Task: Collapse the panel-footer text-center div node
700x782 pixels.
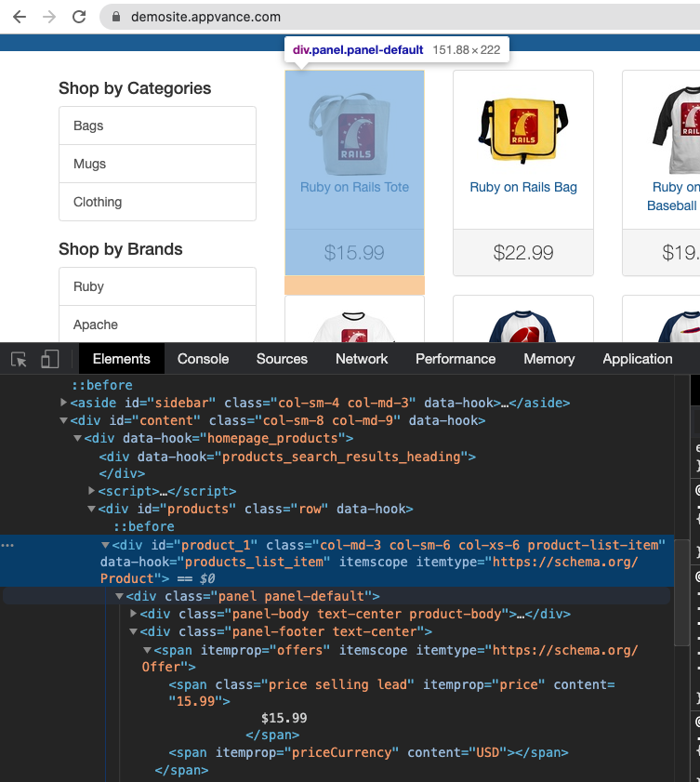Action: pyautogui.click(x=133, y=631)
